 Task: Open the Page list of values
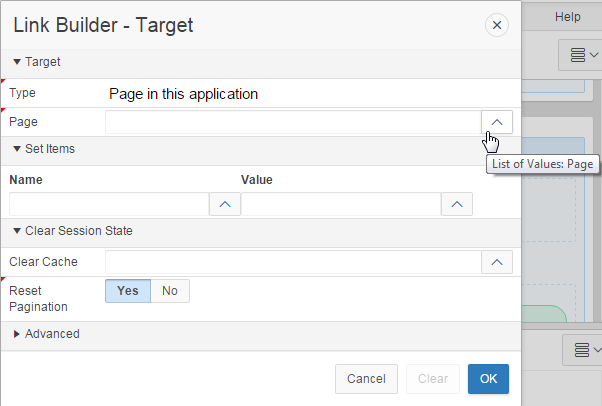click(497, 121)
